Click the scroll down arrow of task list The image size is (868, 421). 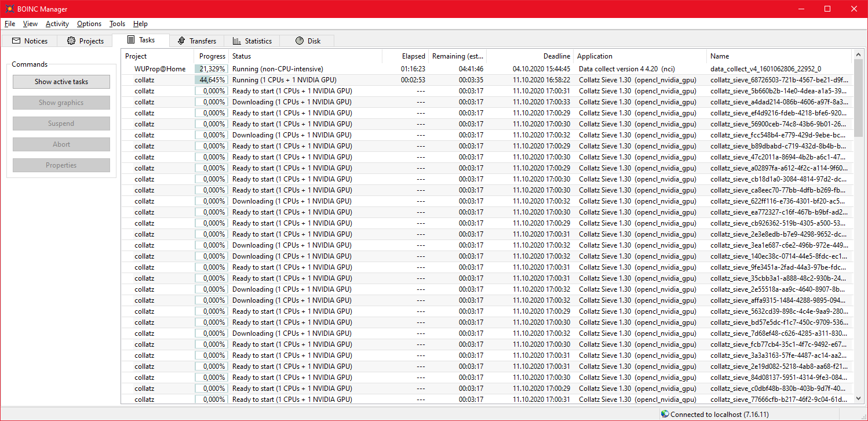click(858, 398)
